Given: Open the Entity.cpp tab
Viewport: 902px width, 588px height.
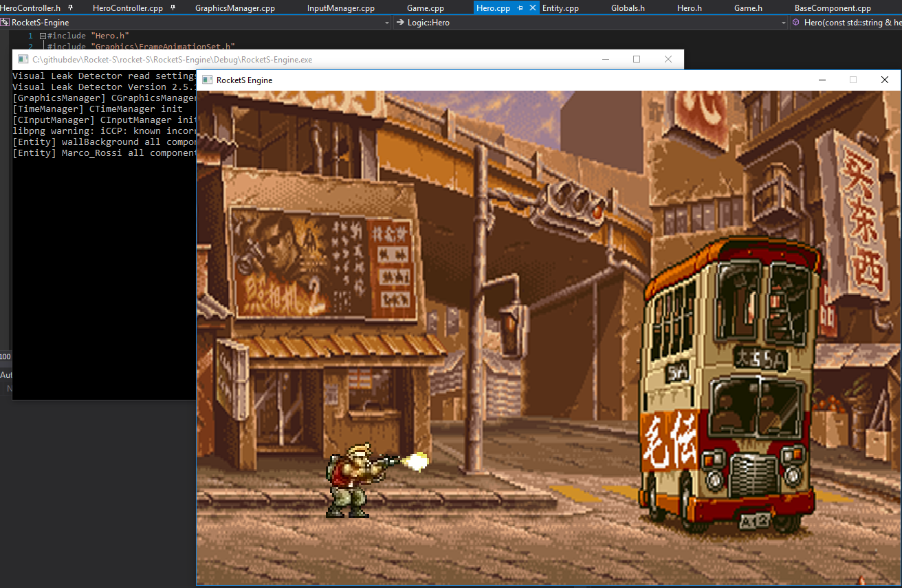Looking at the screenshot, I should point(560,8).
